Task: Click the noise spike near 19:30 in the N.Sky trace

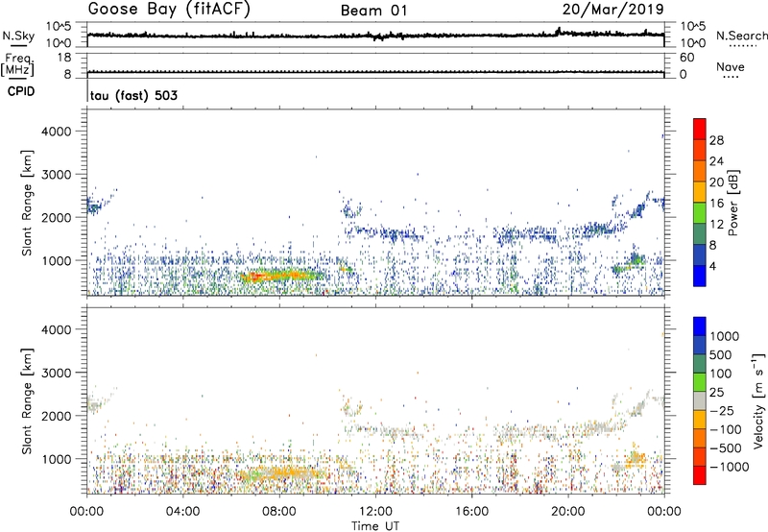Action: click(x=558, y=31)
